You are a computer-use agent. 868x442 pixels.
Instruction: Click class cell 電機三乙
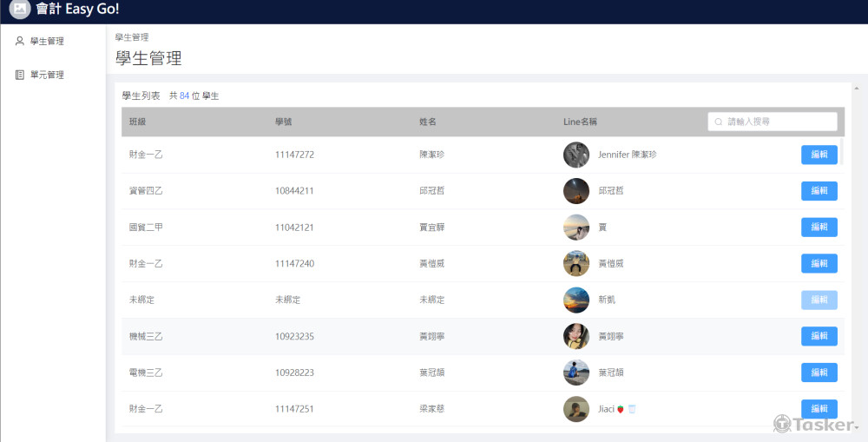(x=146, y=373)
